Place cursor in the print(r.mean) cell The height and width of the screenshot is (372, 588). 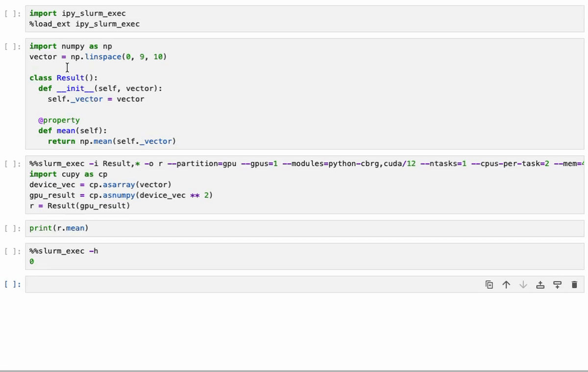(305, 228)
